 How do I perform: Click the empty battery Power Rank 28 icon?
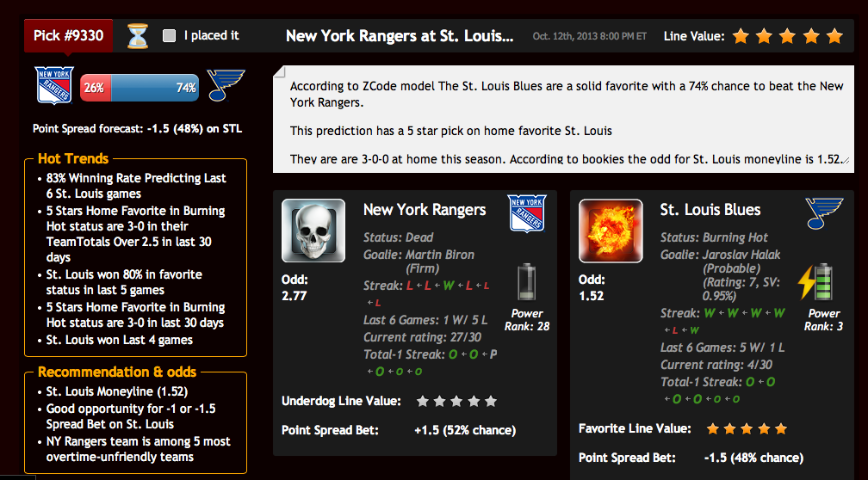(526, 282)
